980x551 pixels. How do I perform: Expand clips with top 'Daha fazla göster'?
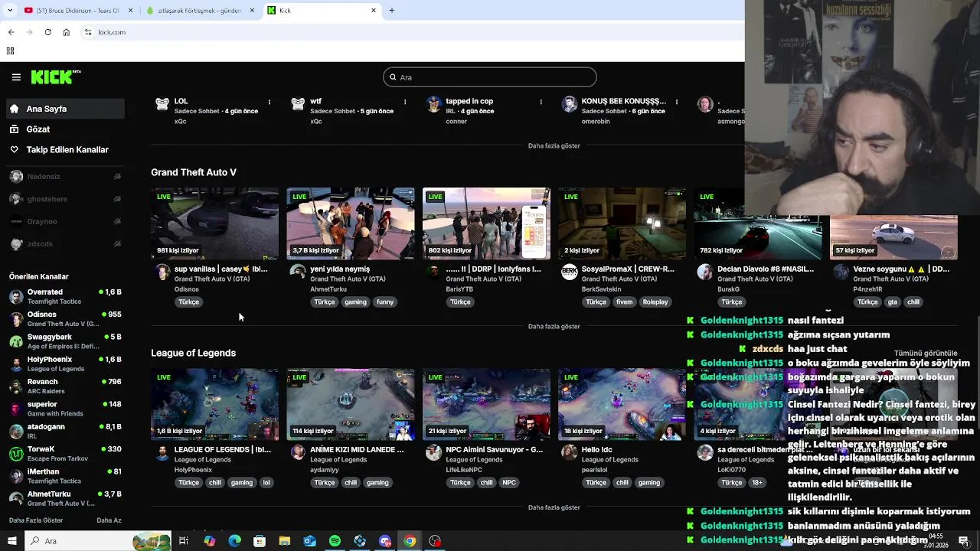pos(554,145)
